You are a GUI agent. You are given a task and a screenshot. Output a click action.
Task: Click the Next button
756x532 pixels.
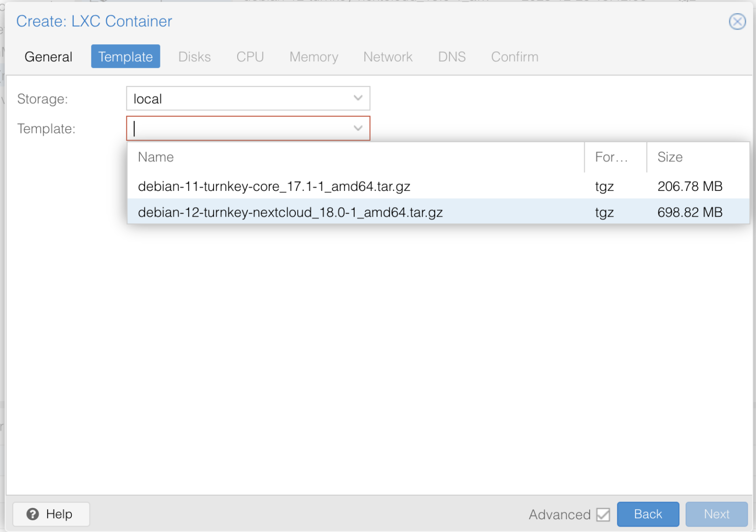click(x=716, y=514)
